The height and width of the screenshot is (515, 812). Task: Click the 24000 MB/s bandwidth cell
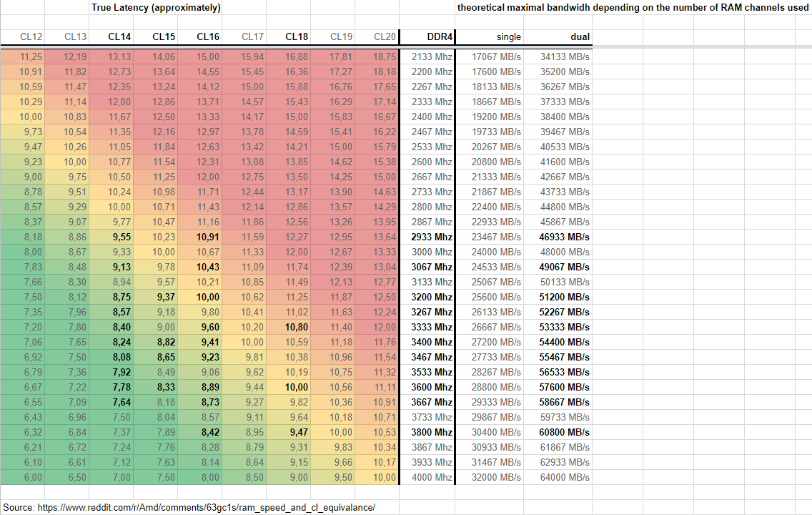pos(490,252)
